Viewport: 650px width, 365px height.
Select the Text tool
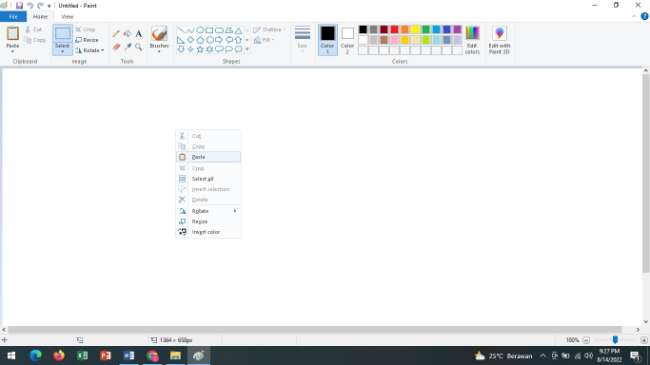pos(138,34)
